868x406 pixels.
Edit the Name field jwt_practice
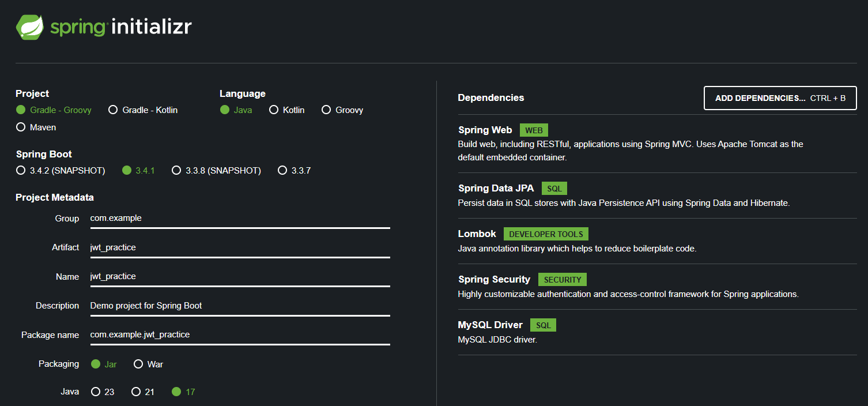(240, 277)
